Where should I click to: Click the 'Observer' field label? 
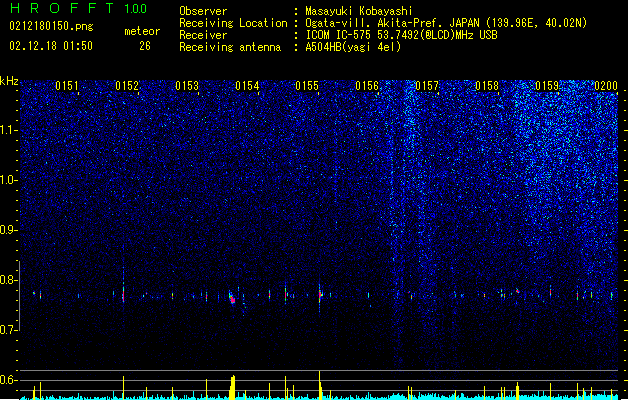tap(203, 11)
